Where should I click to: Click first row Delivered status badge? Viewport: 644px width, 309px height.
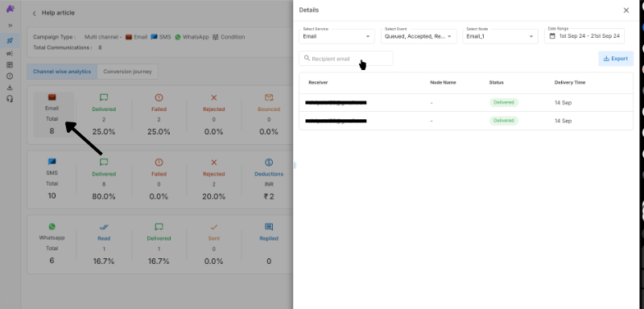pyautogui.click(x=504, y=102)
